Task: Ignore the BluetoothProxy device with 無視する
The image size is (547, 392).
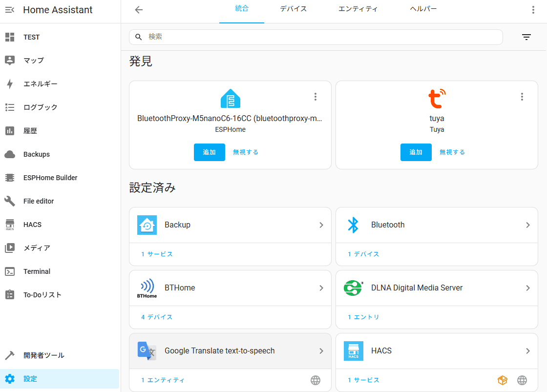Action: 246,152
